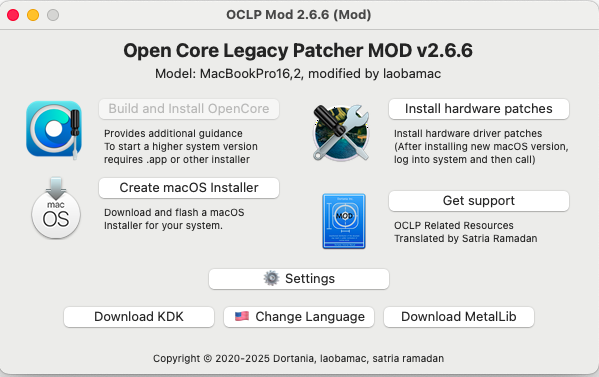The height and width of the screenshot is (377, 599).
Task: Click the window title OCLP Mod 2.6.6
Action: [299, 15]
